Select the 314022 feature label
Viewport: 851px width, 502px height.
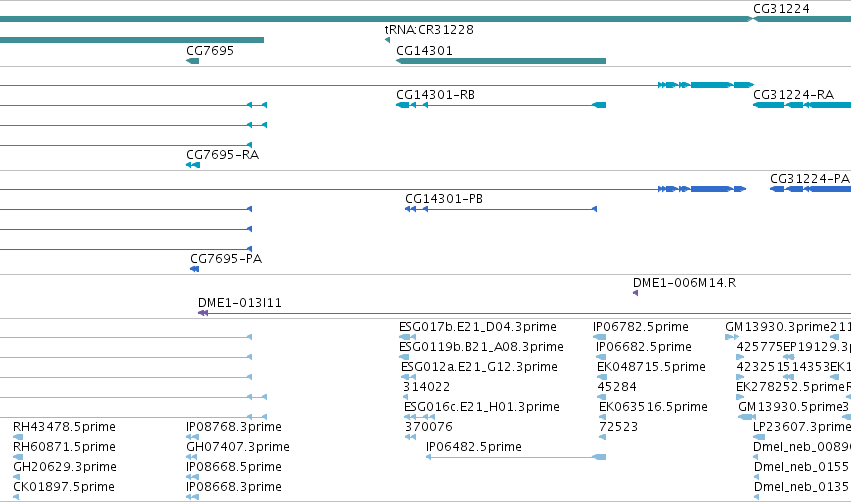coord(426,387)
